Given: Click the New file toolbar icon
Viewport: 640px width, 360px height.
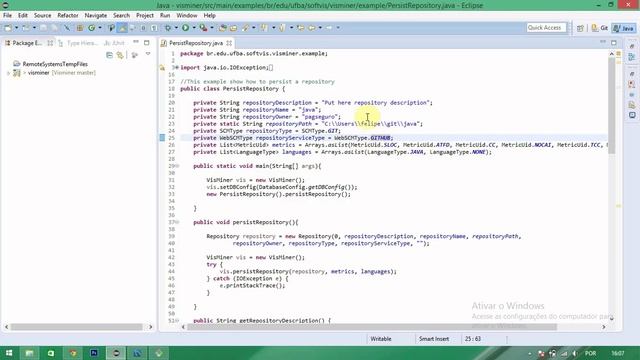Looking at the screenshot, I should pyautogui.click(x=8, y=28).
